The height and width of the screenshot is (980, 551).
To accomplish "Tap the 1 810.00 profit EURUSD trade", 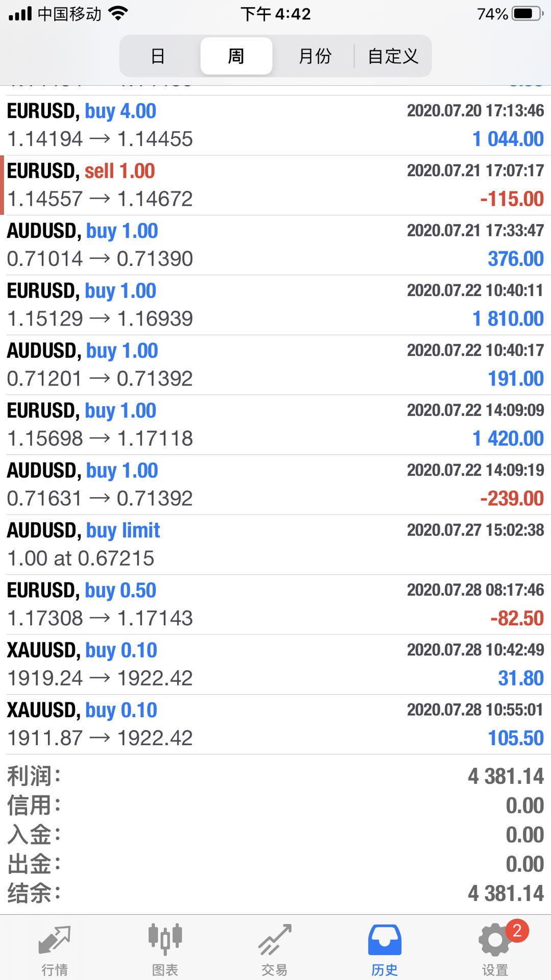I will pyautogui.click(x=275, y=305).
